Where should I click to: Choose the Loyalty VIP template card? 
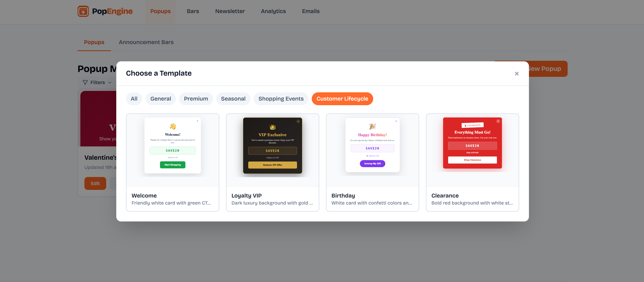click(x=272, y=162)
